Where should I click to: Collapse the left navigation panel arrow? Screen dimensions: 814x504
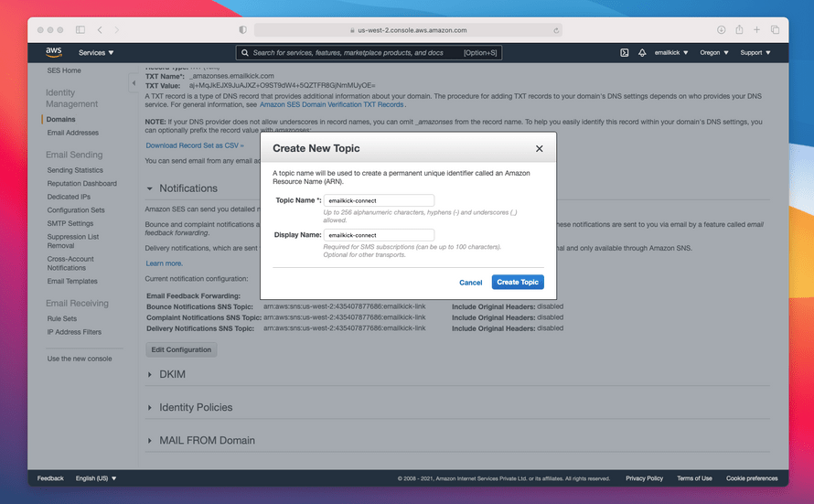pos(134,83)
